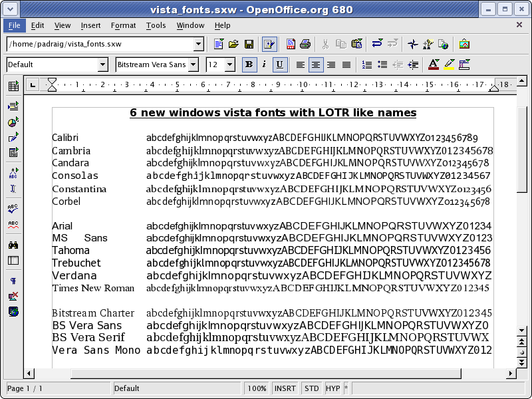Export directly as PDF icon
The image size is (532, 399).
click(x=291, y=44)
